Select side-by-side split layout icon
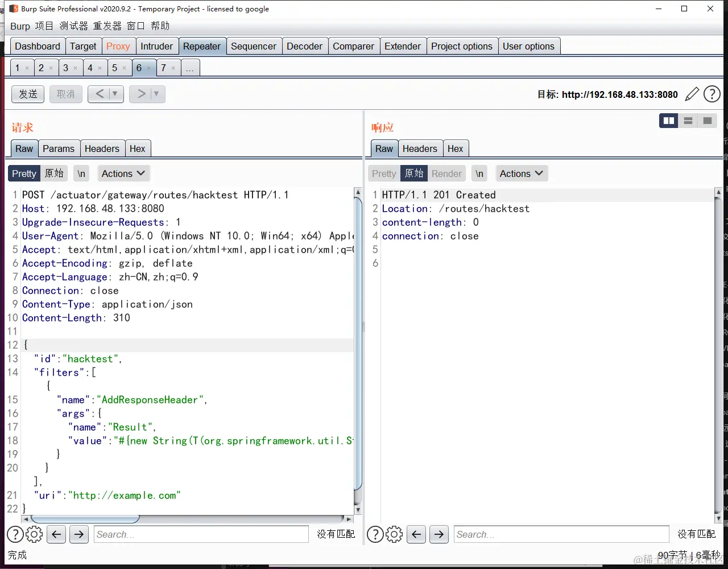 coord(669,121)
